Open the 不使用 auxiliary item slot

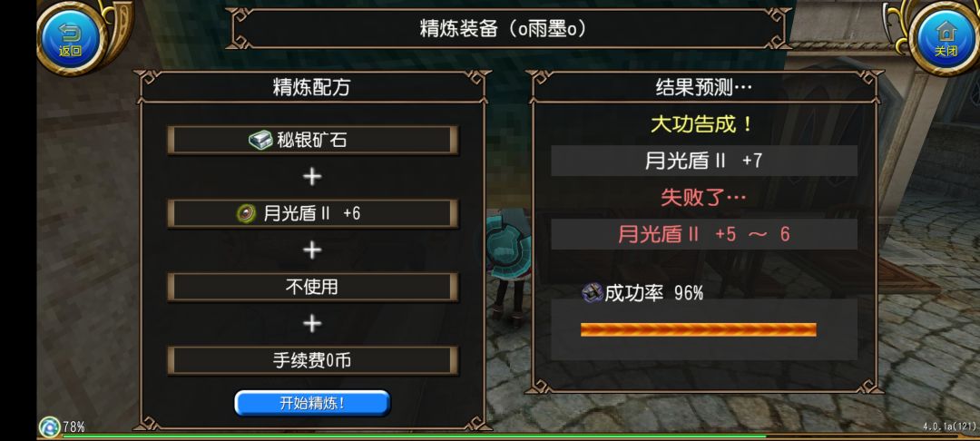coord(312,287)
